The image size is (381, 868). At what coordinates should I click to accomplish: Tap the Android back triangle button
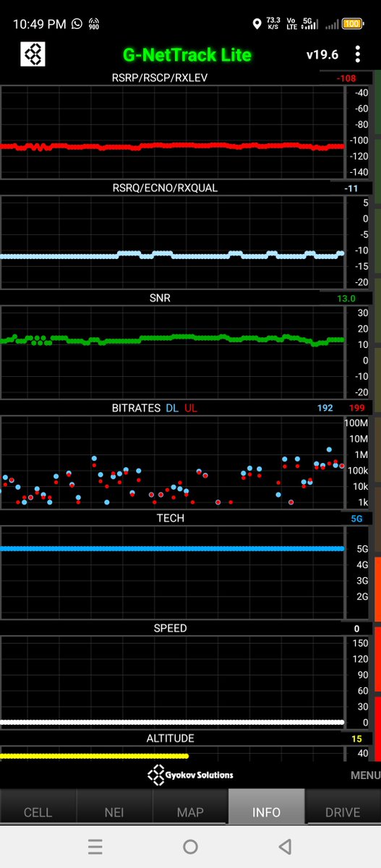click(285, 846)
